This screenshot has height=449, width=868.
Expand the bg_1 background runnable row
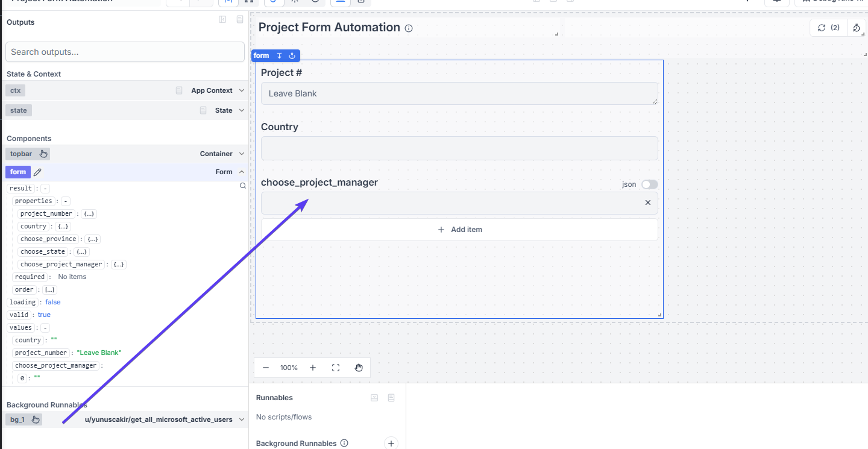click(242, 419)
